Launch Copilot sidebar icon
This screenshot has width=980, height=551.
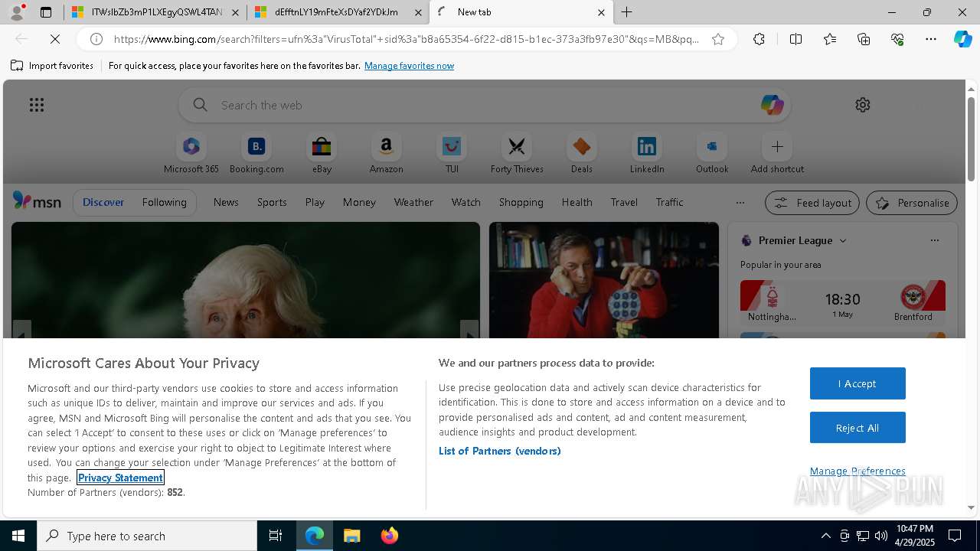tap(962, 39)
